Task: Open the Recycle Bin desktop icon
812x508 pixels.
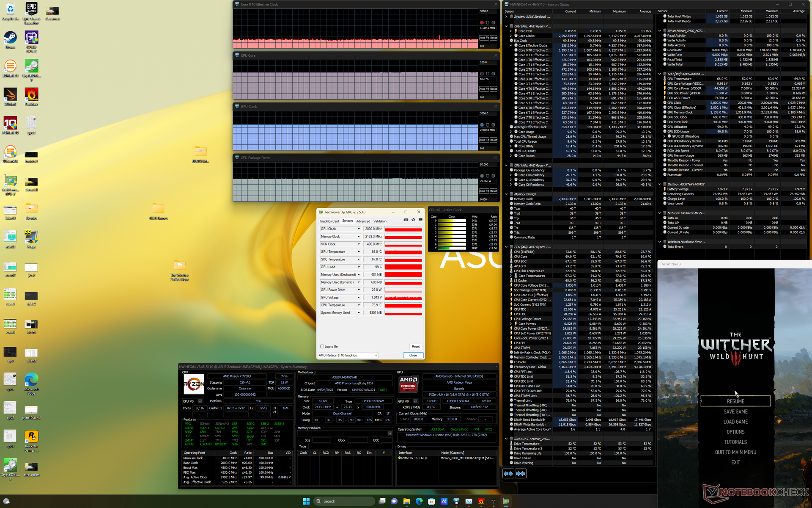Action: (10, 12)
